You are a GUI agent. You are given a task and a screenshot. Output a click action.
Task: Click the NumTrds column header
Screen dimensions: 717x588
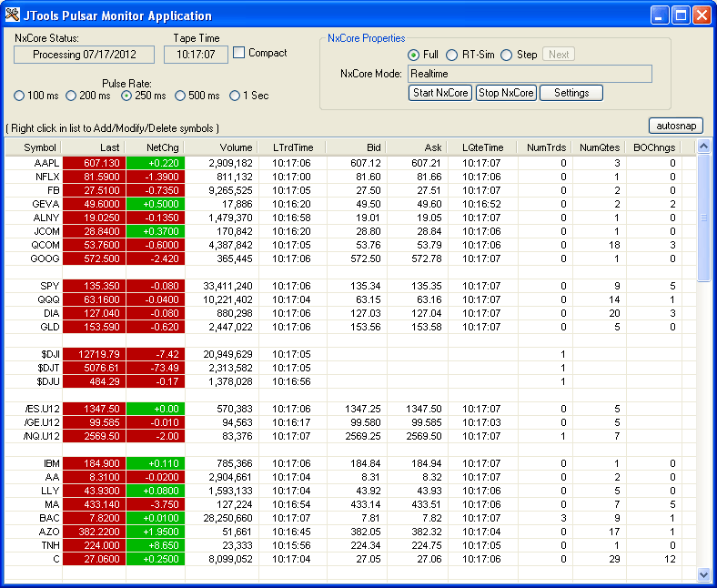[x=545, y=147]
